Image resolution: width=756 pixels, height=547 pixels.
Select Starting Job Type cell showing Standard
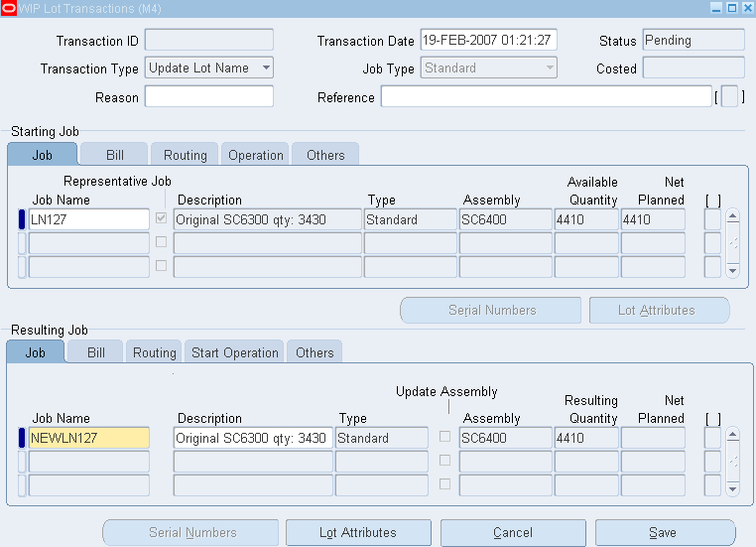(411, 219)
